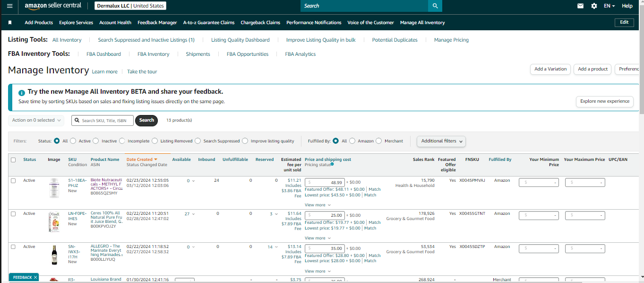This screenshot has height=283, width=644.
Task: Click the black Search button
Action: click(x=146, y=120)
